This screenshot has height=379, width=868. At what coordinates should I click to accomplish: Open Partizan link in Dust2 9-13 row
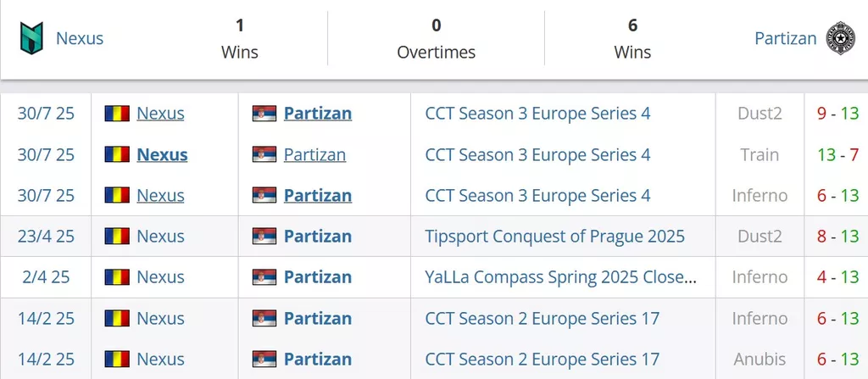(x=318, y=114)
